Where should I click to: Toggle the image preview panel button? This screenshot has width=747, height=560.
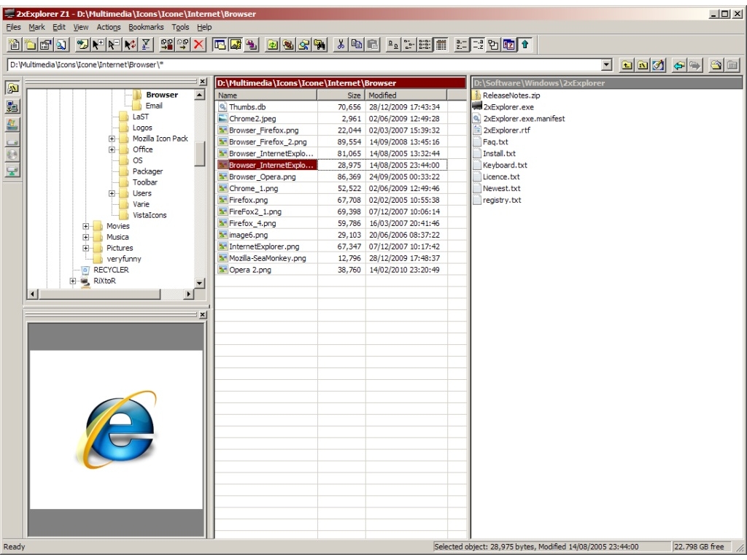click(236, 44)
